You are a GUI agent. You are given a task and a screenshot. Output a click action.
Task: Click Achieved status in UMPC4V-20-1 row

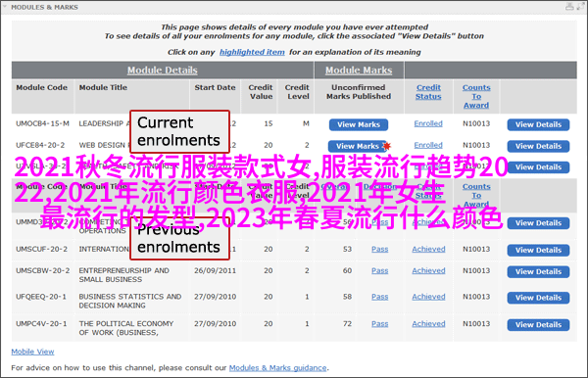[x=428, y=324]
